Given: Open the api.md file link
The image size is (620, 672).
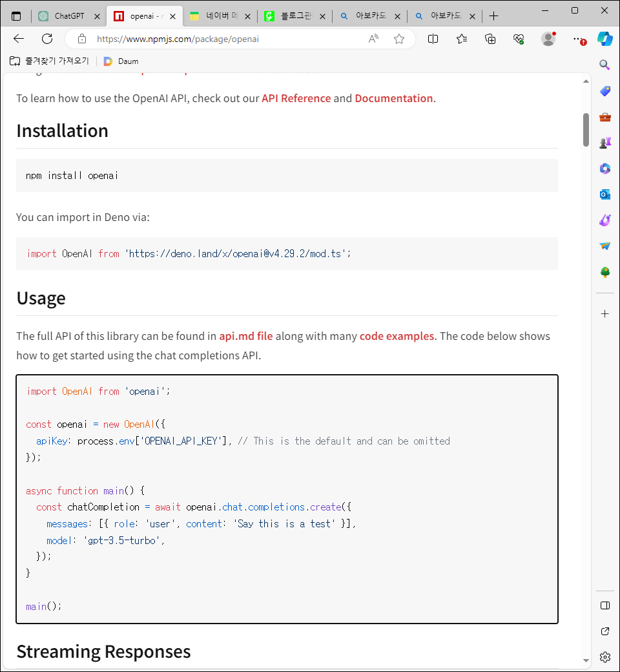Looking at the screenshot, I should click(246, 337).
